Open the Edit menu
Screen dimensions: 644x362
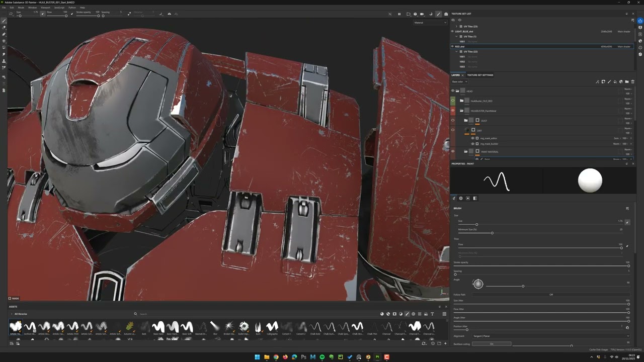coord(12,8)
